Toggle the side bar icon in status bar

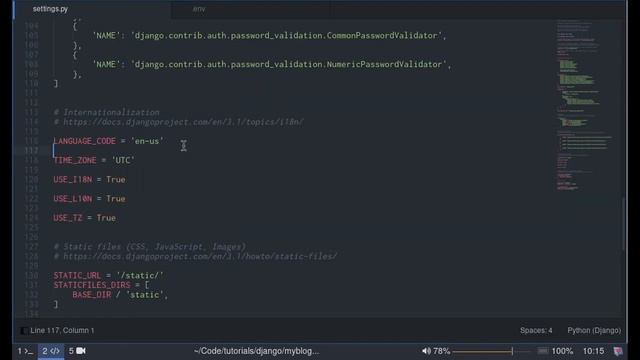click(24, 331)
